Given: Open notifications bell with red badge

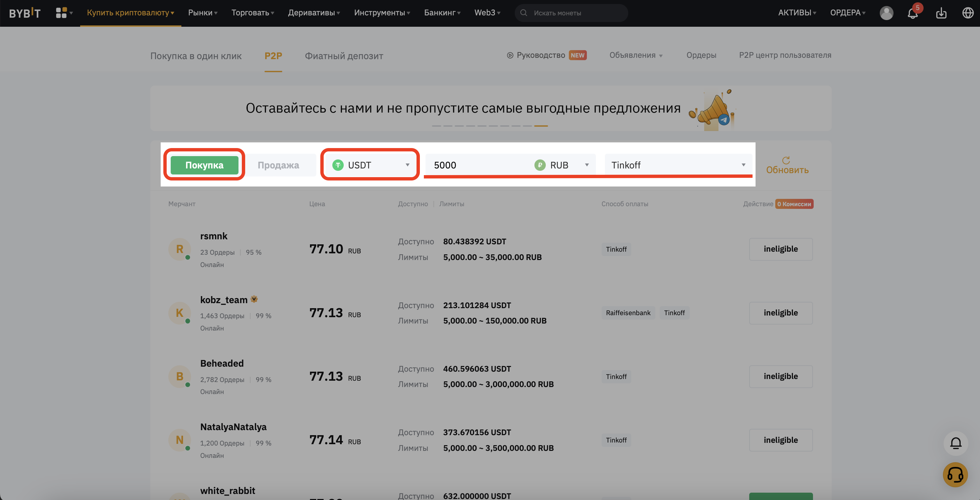Looking at the screenshot, I should [913, 13].
